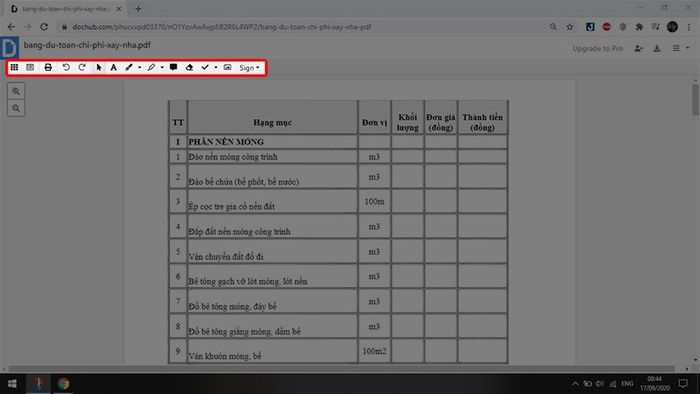Open the DocHub hamburger menu
Image resolution: width=700 pixels, height=394 pixels.
coord(676,48)
